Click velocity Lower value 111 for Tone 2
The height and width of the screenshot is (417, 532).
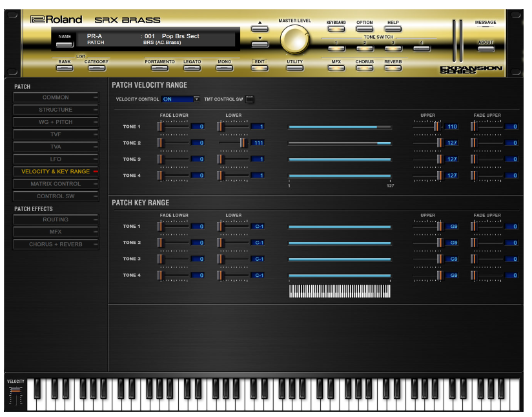(258, 143)
